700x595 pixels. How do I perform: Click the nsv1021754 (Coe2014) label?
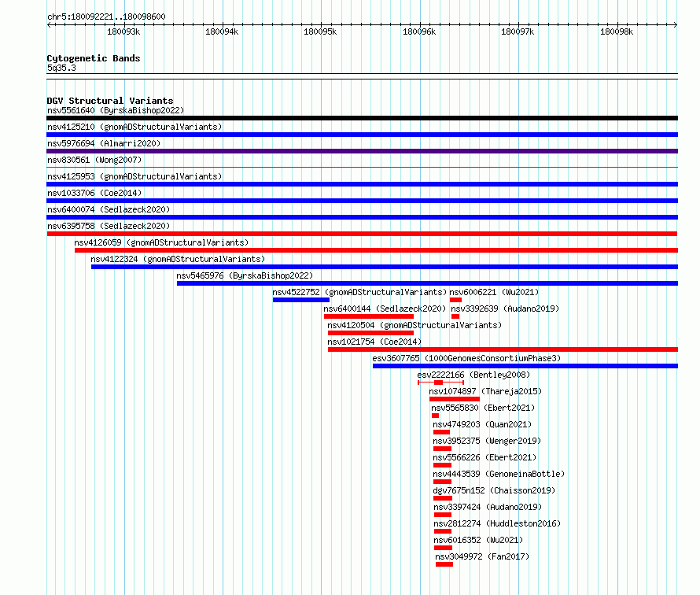point(374,342)
